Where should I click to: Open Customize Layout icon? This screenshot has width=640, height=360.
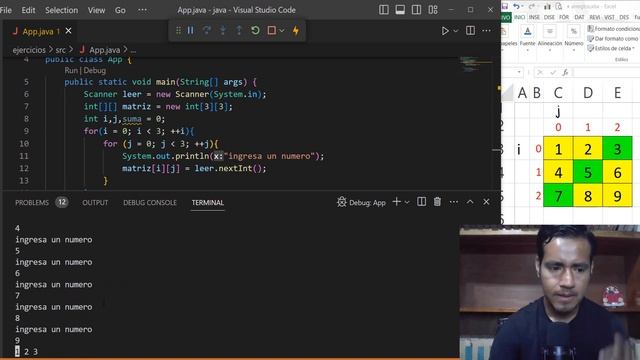[433, 10]
